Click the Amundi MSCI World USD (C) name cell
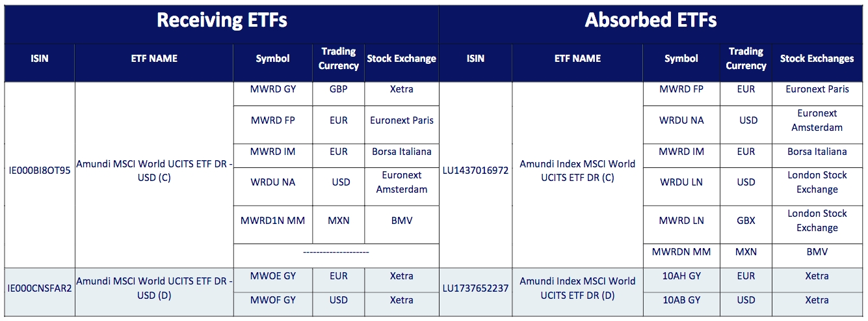The image size is (868, 321). click(153, 171)
